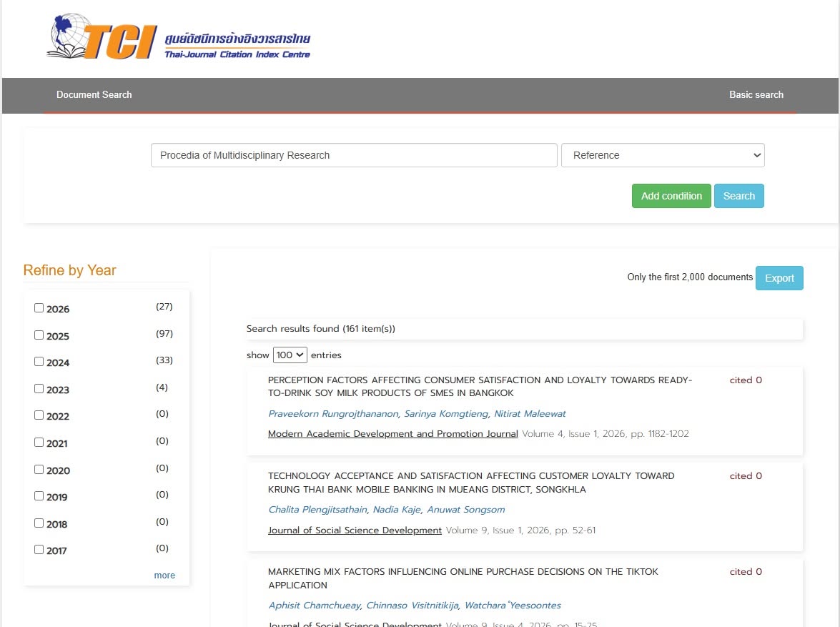Open author Praveekorn Rungrojthananon's link

coord(333,414)
